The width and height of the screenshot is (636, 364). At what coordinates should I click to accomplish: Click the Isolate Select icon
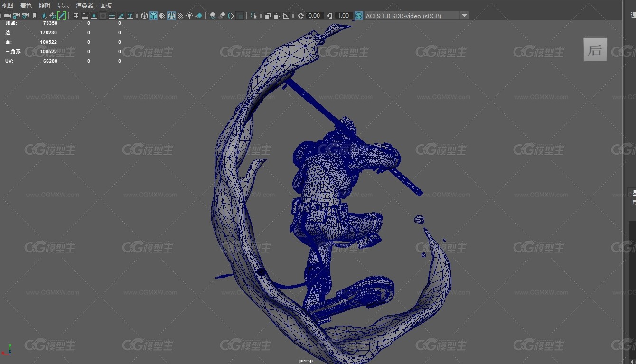[x=254, y=16]
